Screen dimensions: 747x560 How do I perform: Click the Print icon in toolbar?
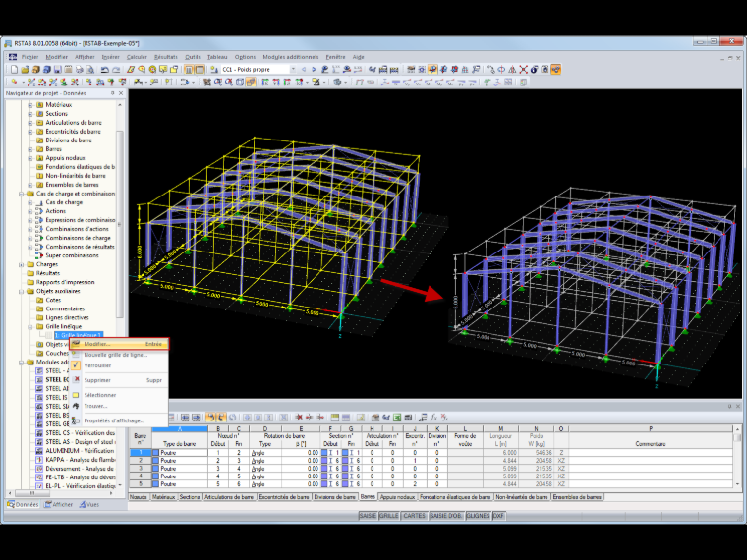point(80,70)
